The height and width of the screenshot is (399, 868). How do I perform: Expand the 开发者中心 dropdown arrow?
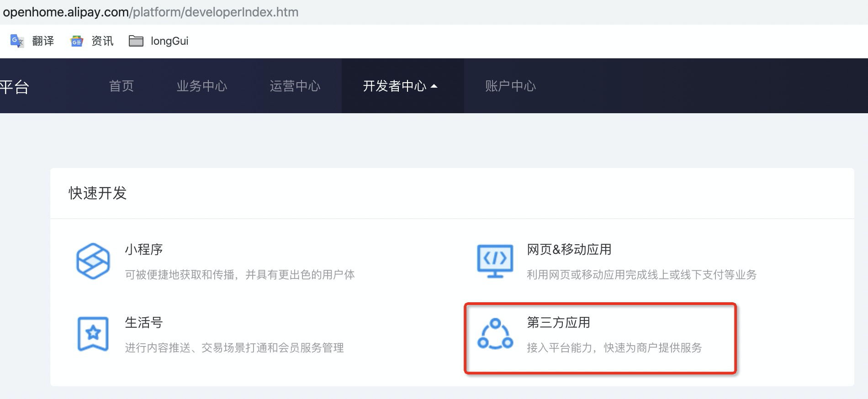pos(434,86)
